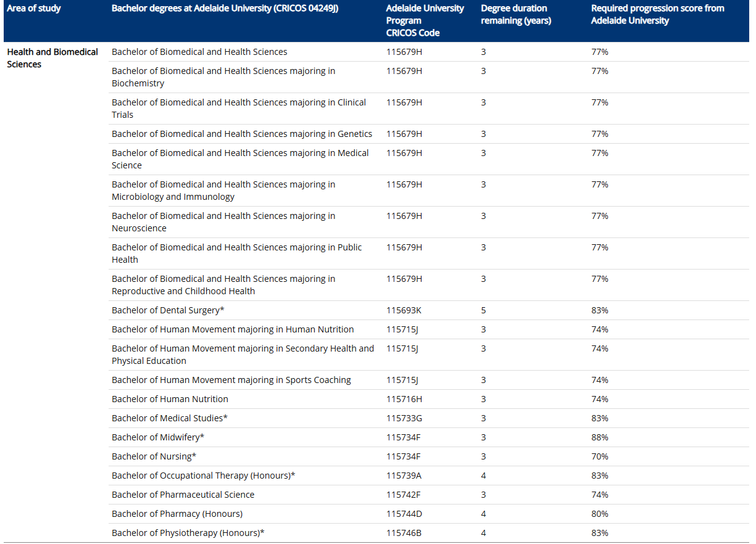Select "Bachelor of Dental Surgery*"
Screen dimensions: 756x544
point(168,310)
